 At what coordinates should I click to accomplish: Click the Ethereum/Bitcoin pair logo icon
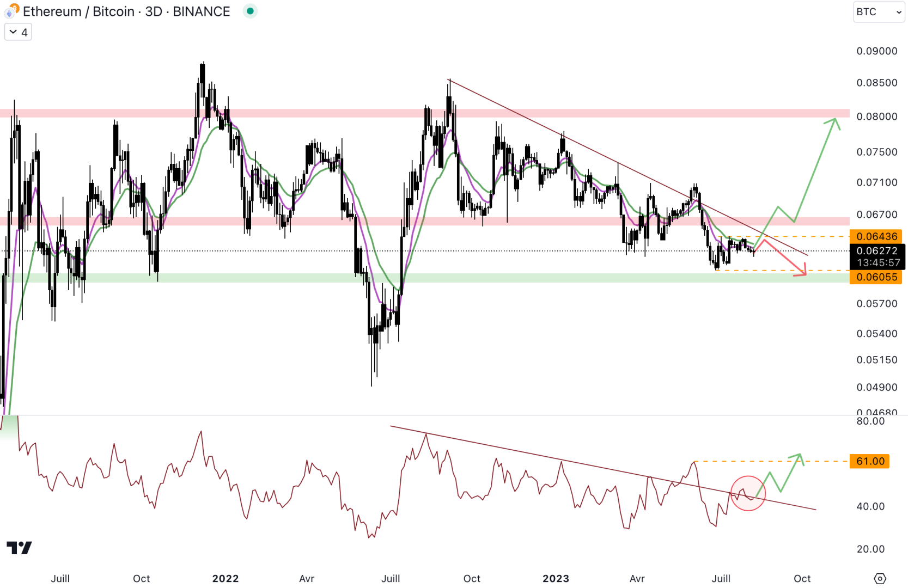coord(11,11)
